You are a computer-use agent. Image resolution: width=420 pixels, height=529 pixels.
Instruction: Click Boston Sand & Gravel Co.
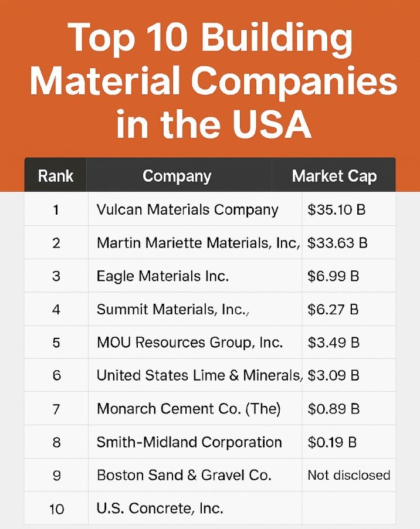coord(184,474)
